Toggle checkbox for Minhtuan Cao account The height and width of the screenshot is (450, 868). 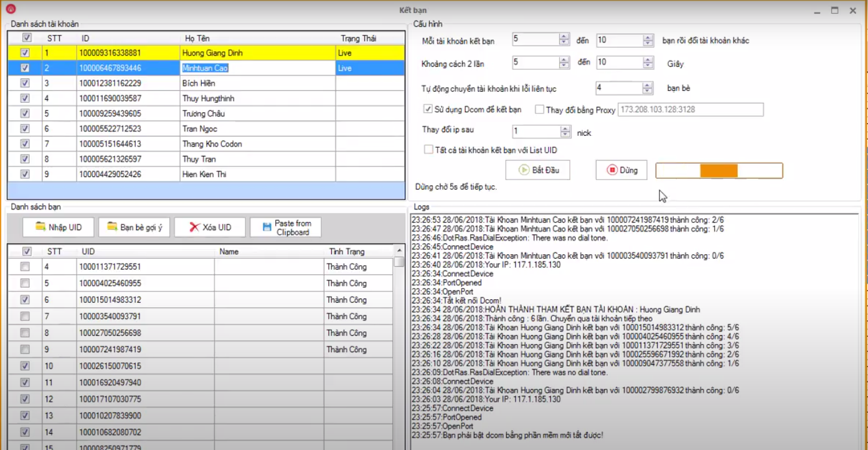25,68
